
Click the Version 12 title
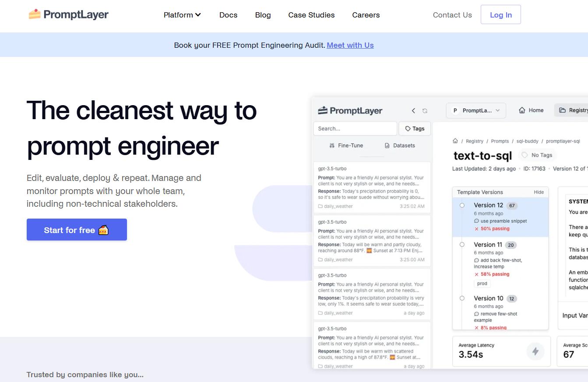coord(488,205)
